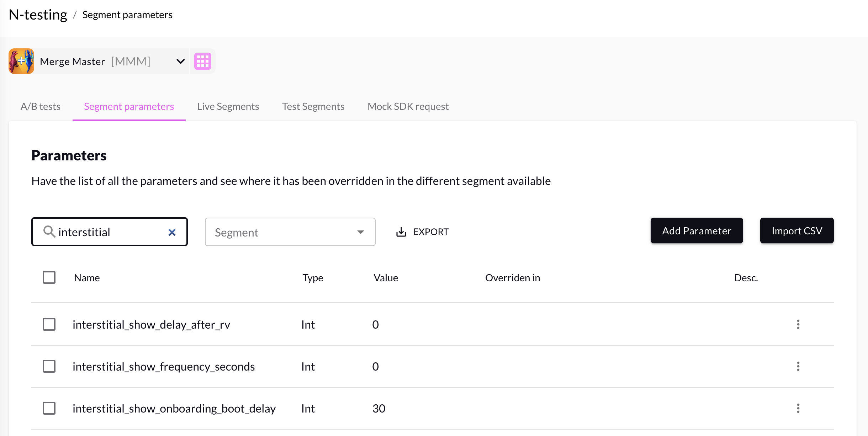The image size is (868, 436).
Task: Click the Add Parameter button
Action: click(x=697, y=230)
